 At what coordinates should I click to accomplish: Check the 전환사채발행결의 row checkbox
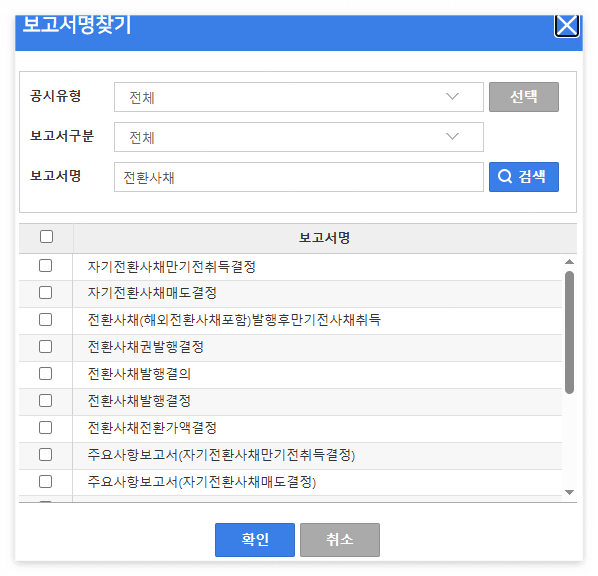pyautogui.click(x=45, y=373)
